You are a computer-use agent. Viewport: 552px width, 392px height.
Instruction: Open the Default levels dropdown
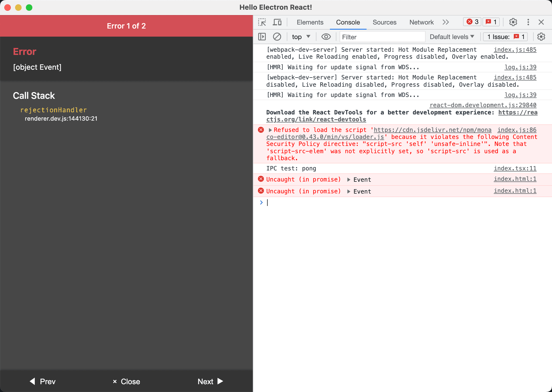coord(452,37)
